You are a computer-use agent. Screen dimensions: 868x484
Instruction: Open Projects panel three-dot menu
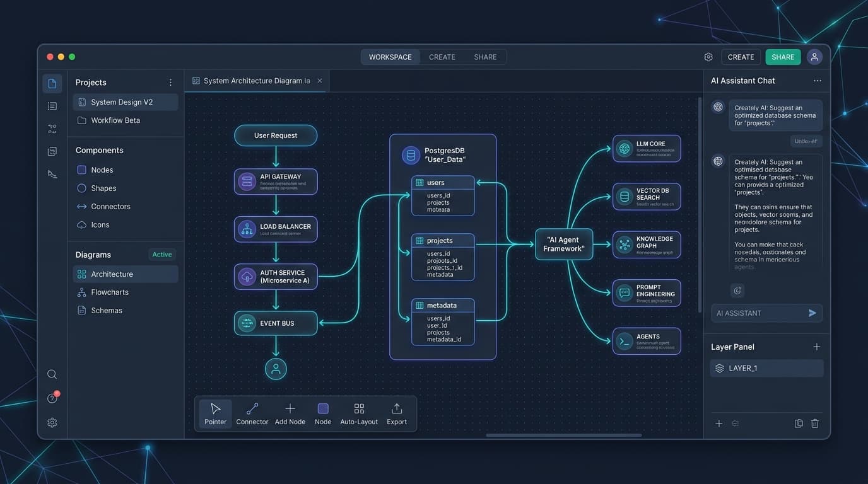pyautogui.click(x=170, y=83)
